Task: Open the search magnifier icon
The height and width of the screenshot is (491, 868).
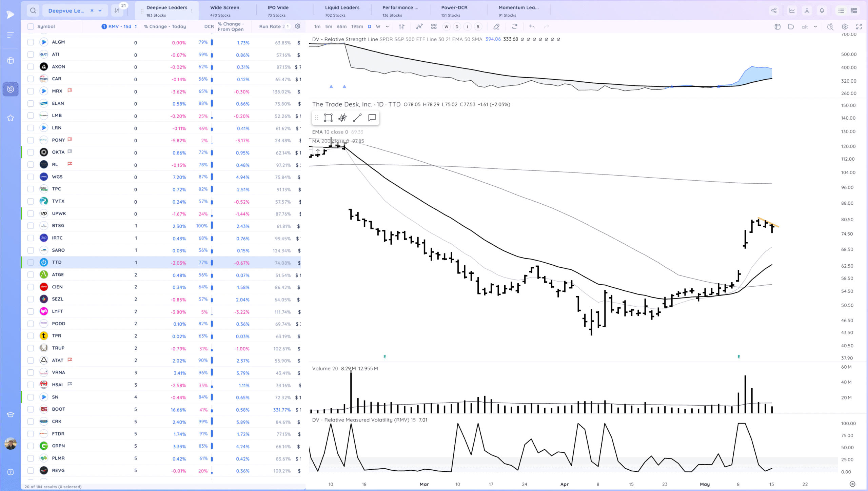Action: (x=33, y=11)
